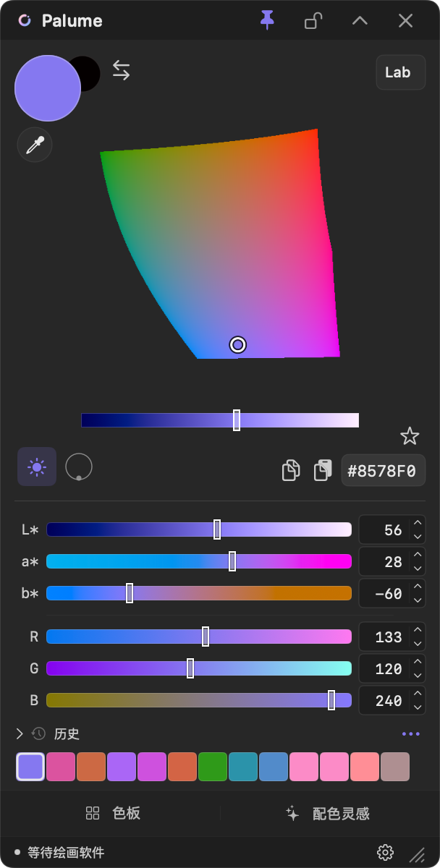The image size is (440, 868).
Task: Decrease L* value with down arrow
Action: tap(417, 537)
